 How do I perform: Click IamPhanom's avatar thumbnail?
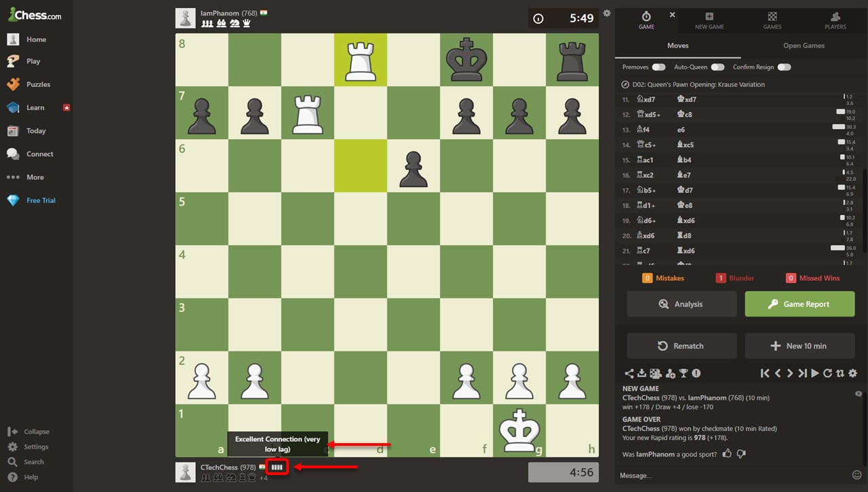point(186,18)
